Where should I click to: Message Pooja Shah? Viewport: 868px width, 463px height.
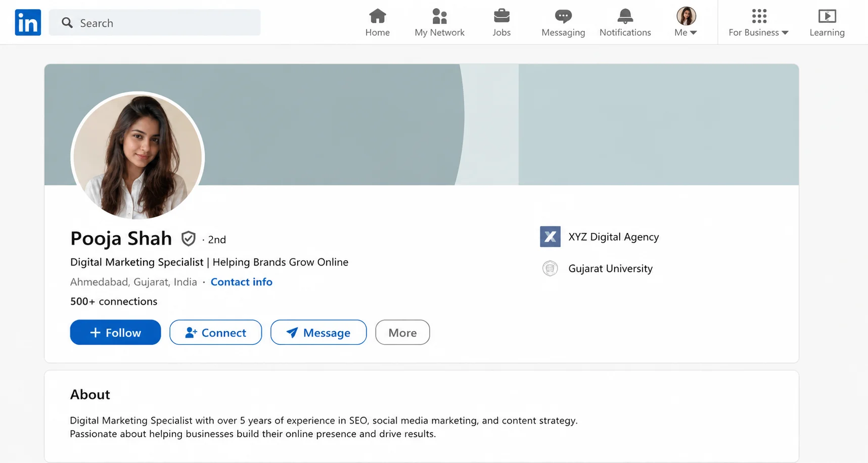click(x=318, y=333)
